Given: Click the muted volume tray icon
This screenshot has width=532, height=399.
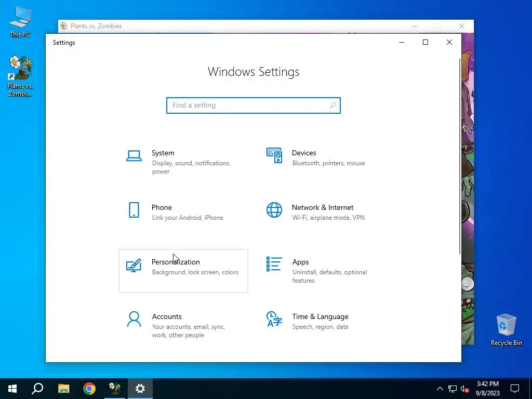Looking at the screenshot, I should tap(465, 389).
